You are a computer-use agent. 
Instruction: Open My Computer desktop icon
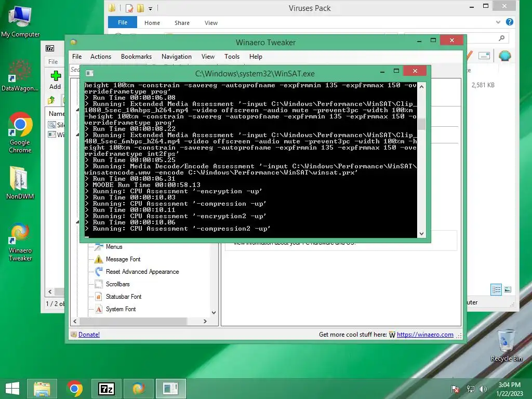point(20,21)
